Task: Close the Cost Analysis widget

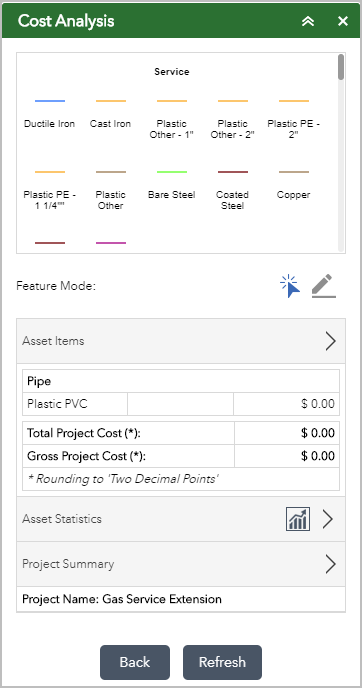Action: (343, 21)
